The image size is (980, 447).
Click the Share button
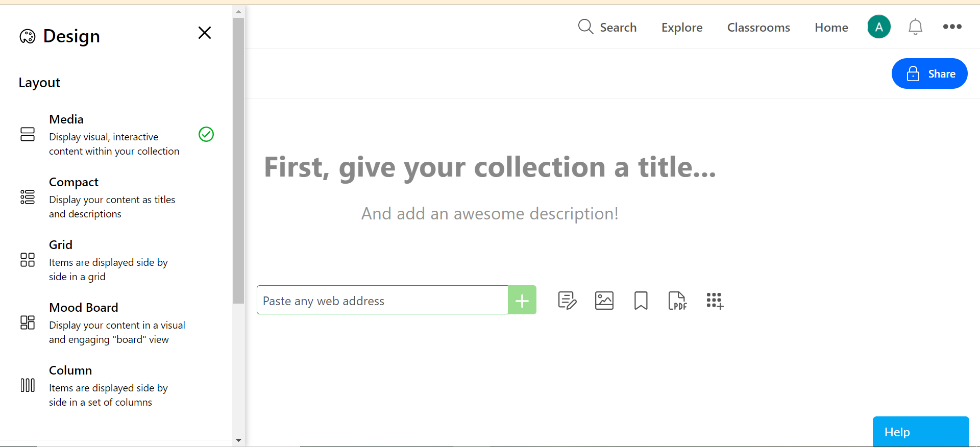pos(929,73)
